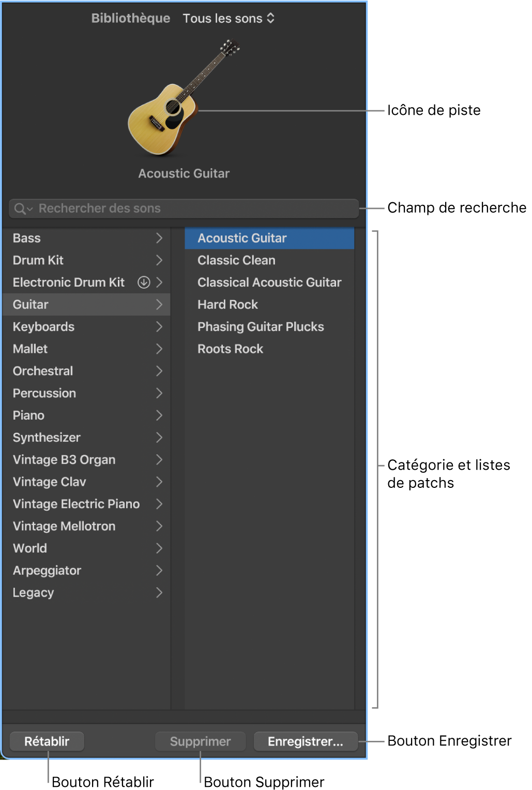The height and width of the screenshot is (790, 532).
Task: Choose the Acoustic Guitar patch
Action: [x=269, y=238]
